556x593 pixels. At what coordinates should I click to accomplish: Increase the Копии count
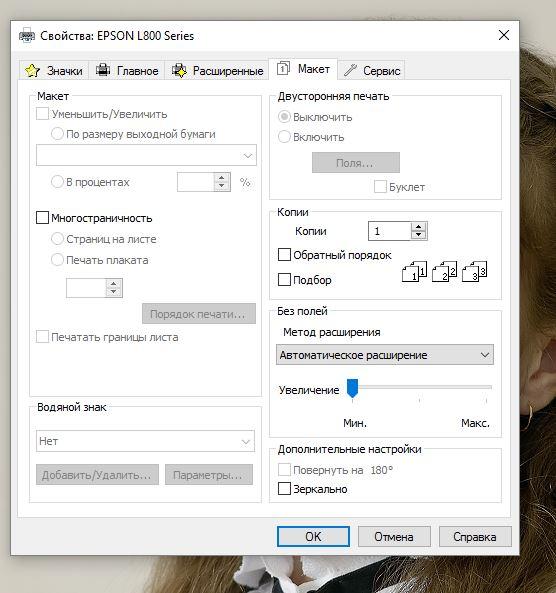click(x=418, y=227)
